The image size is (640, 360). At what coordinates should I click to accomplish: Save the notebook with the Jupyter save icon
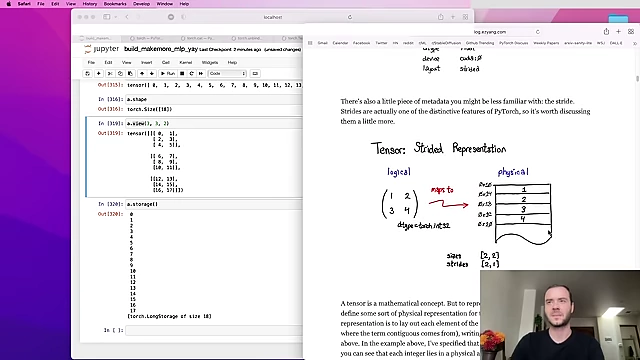point(87,73)
